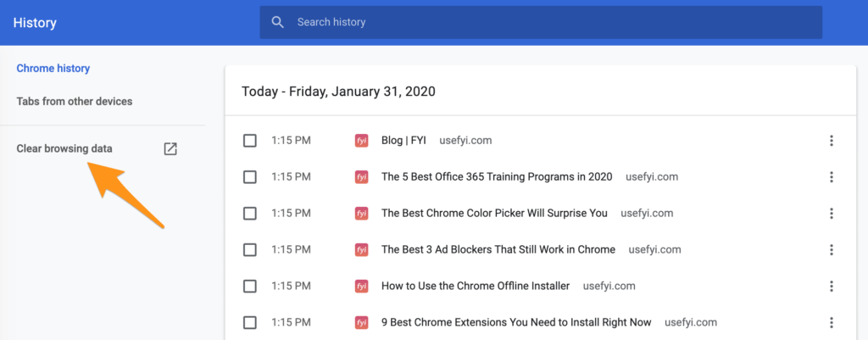Click favicon of 9 Best Chrome Extensions entry

pyautogui.click(x=361, y=322)
